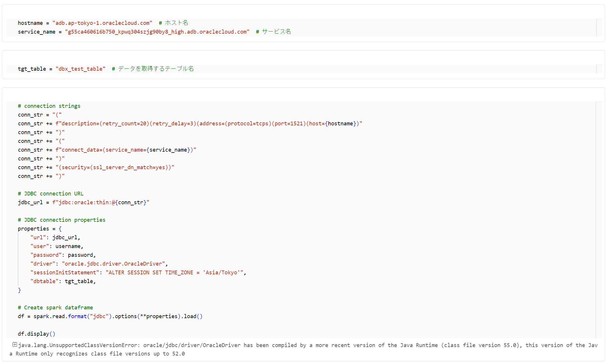
Task: Click the "dbtable": tgt_table line
Action: [63, 281]
